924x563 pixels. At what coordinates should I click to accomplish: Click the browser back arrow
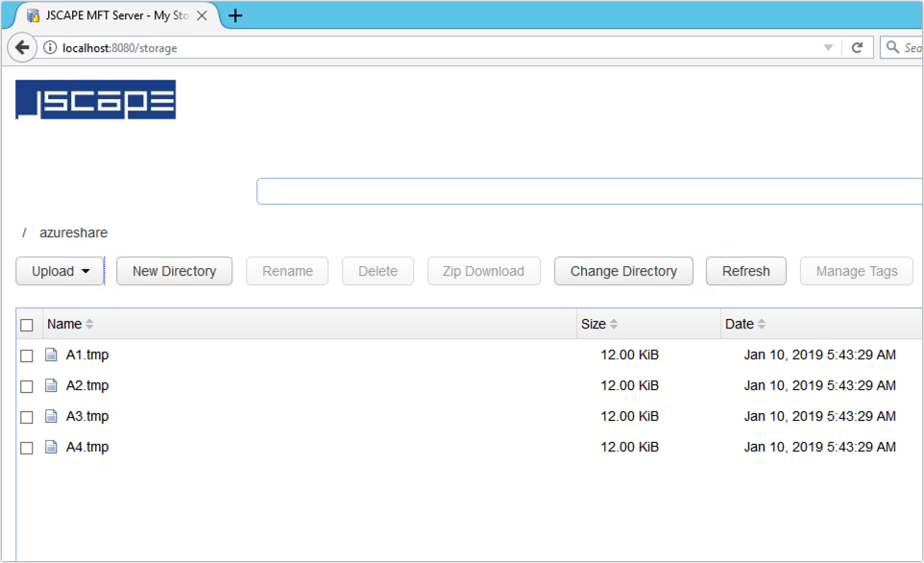[x=21, y=46]
